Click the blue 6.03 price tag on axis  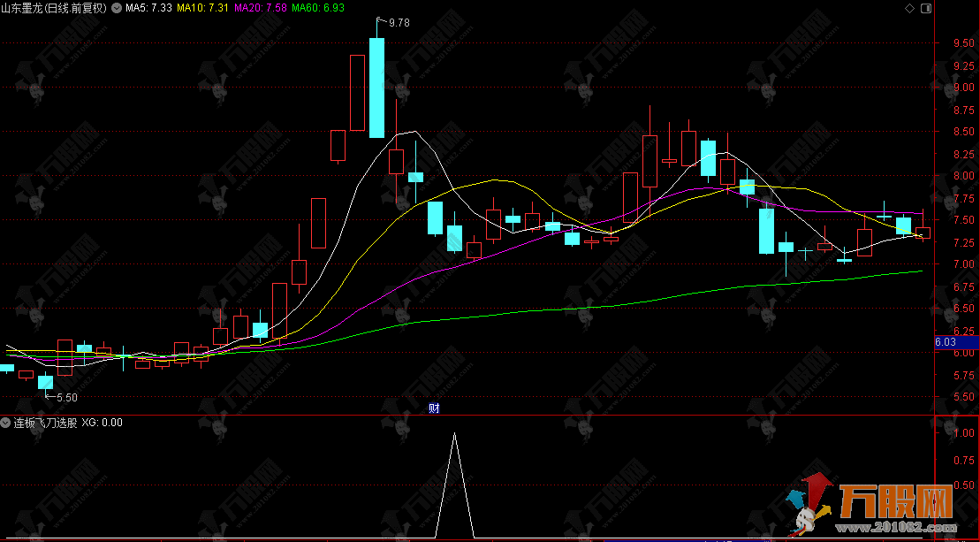pyautogui.click(x=946, y=341)
